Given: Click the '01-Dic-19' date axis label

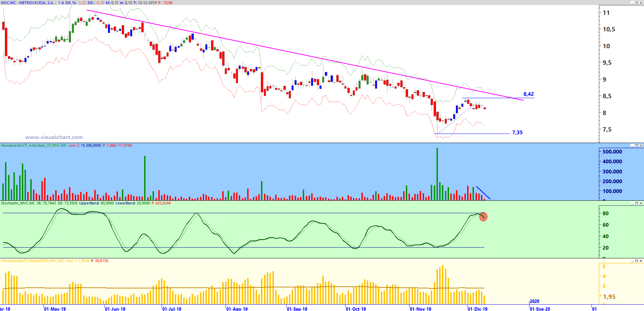Looking at the screenshot, I should [478, 309].
